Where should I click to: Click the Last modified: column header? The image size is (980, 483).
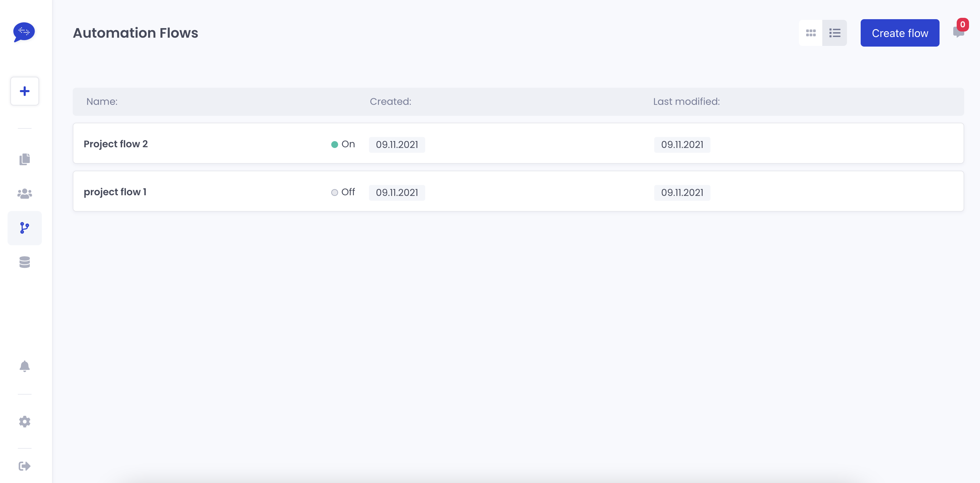[x=686, y=101]
